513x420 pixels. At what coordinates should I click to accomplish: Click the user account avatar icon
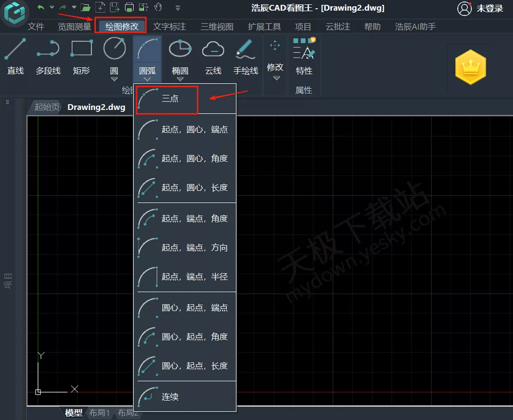point(464,9)
